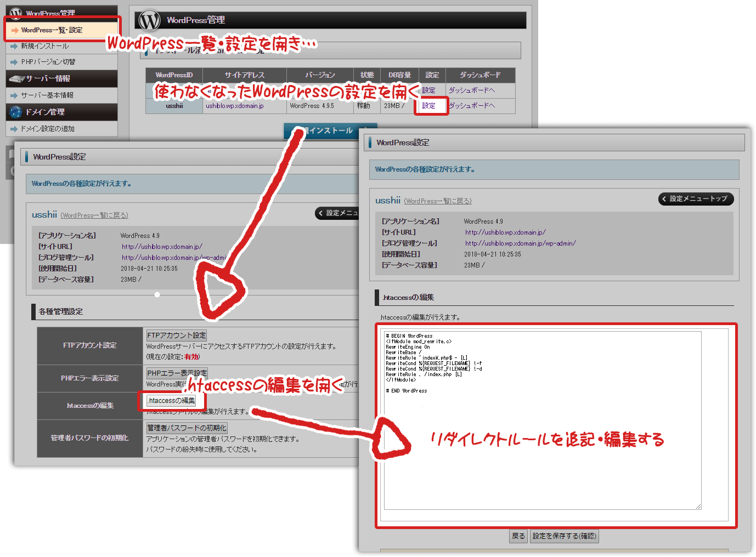Click the text area resize handle corner

point(698,507)
